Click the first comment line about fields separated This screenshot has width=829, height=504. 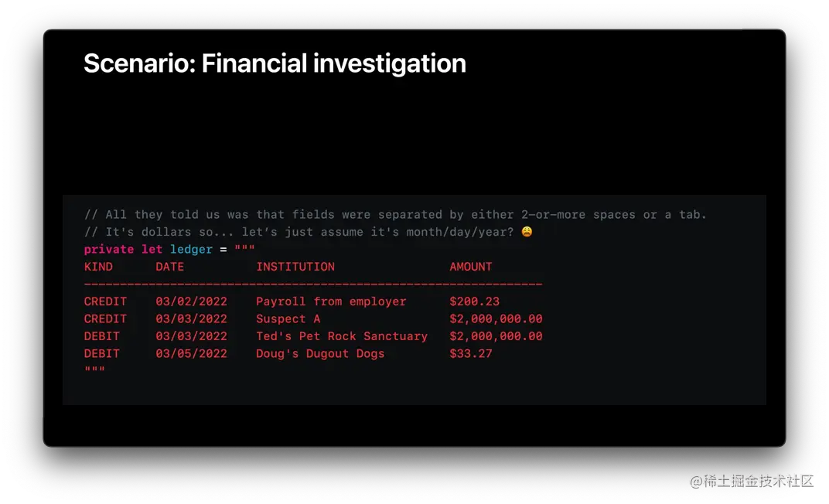click(395, 214)
